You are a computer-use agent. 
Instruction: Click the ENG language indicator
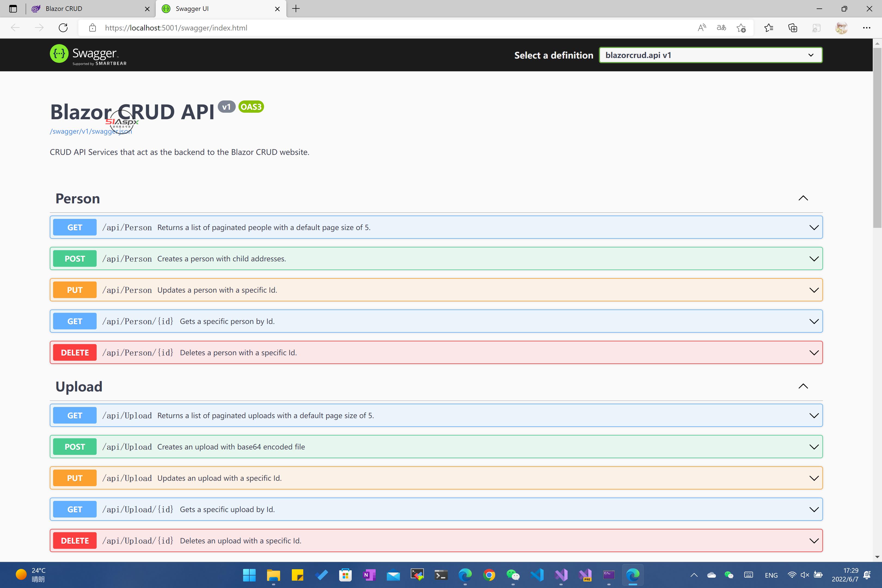pyautogui.click(x=771, y=575)
